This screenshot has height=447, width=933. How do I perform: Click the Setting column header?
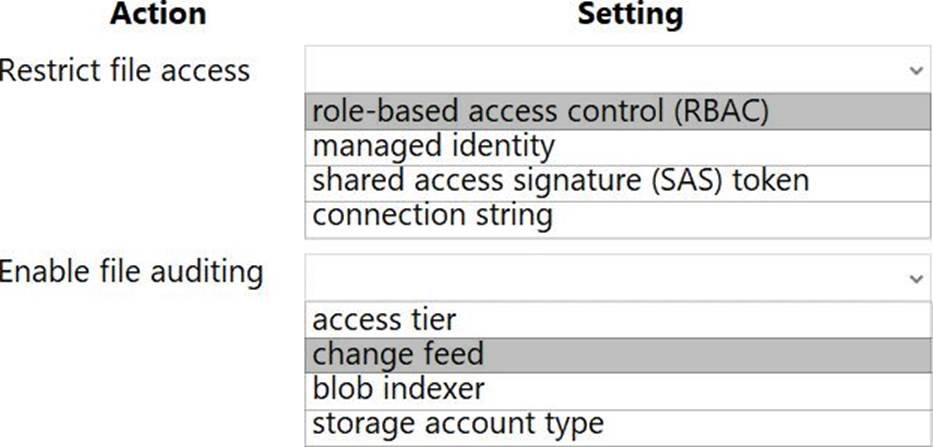tap(630, 14)
